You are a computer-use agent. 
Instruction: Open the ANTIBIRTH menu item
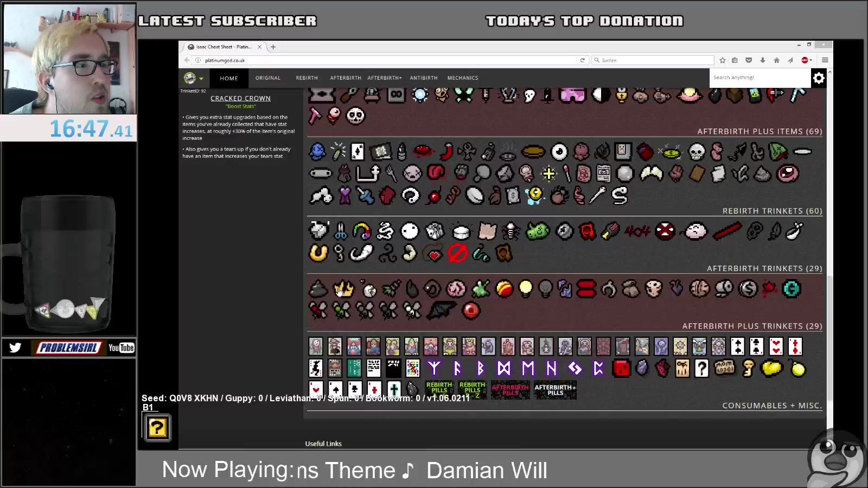pos(424,78)
